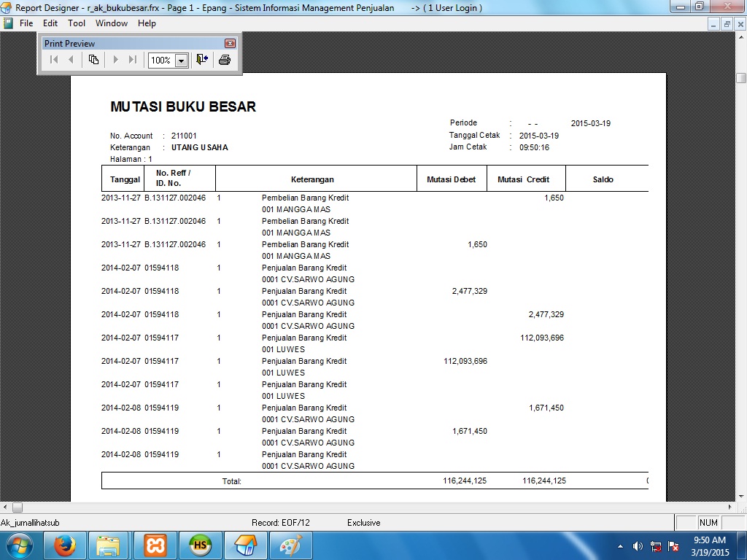Open the volume control in system tray

pyautogui.click(x=638, y=546)
